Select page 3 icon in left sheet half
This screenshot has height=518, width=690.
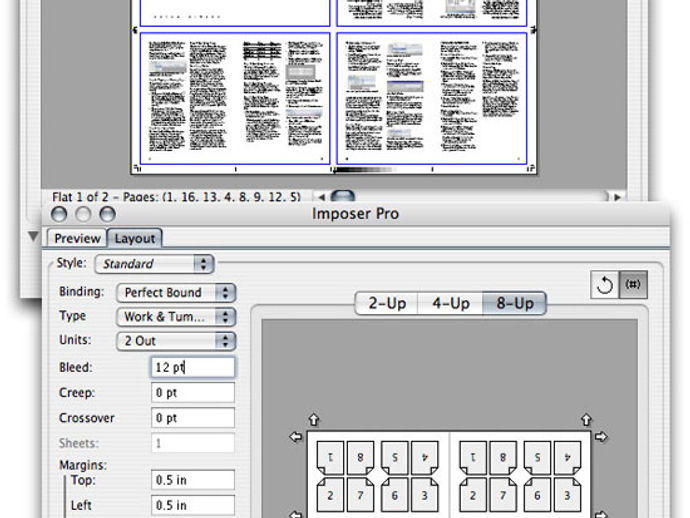(425, 495)
